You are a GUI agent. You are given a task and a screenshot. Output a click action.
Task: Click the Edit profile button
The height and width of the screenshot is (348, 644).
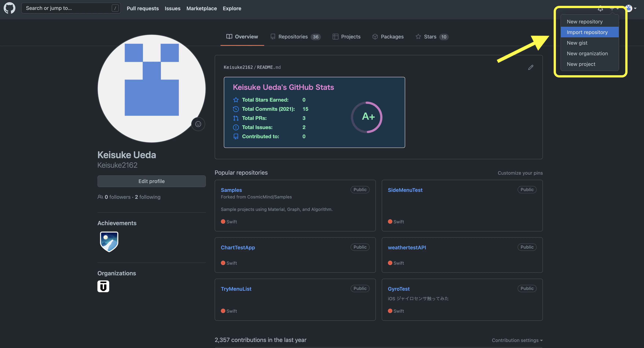tap(151, 181)
